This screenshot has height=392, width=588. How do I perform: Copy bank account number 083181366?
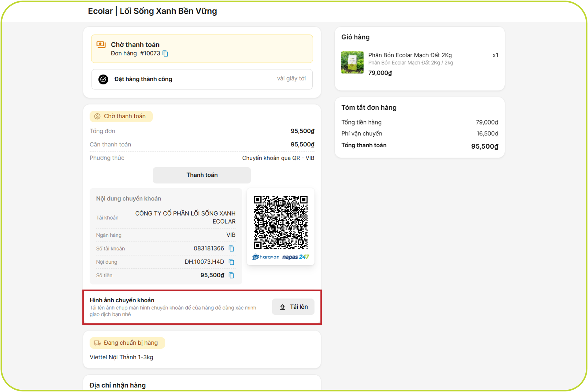point(231,249)
